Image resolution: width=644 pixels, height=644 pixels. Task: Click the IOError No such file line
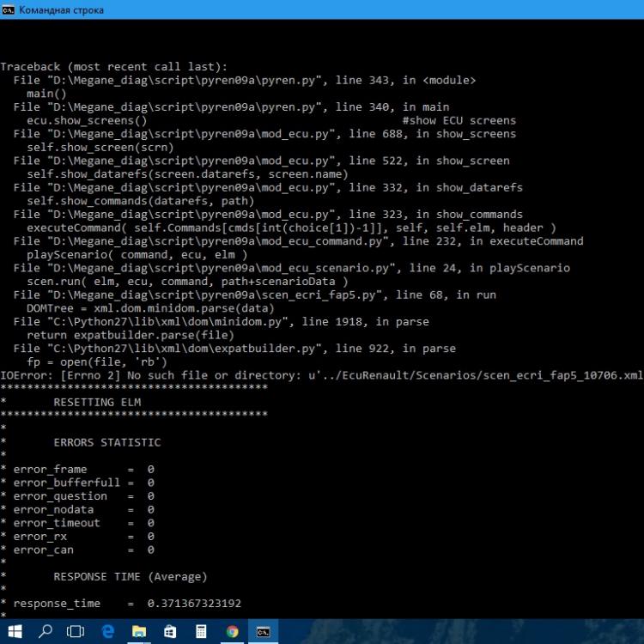tap(322, 375)
